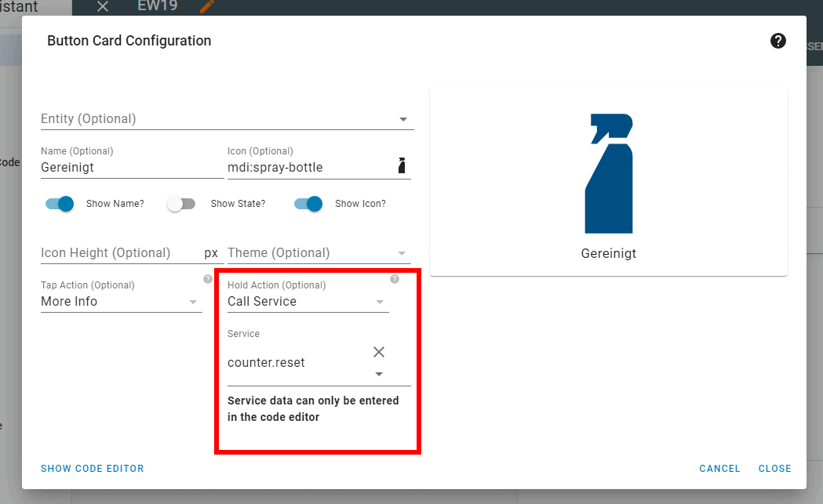Click the small spray bottle icon in Icon field

(x=402, y=166)
